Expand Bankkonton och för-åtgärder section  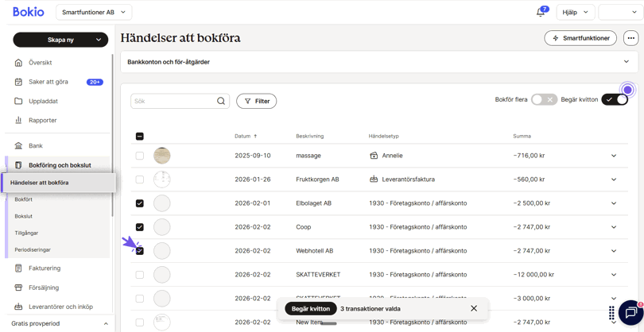coord(626,62)
